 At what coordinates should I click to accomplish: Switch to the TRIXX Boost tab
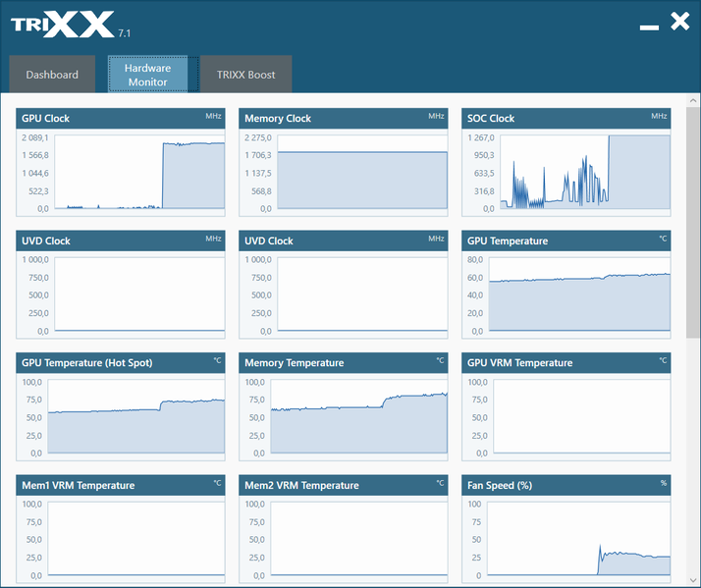pos(245,75)
